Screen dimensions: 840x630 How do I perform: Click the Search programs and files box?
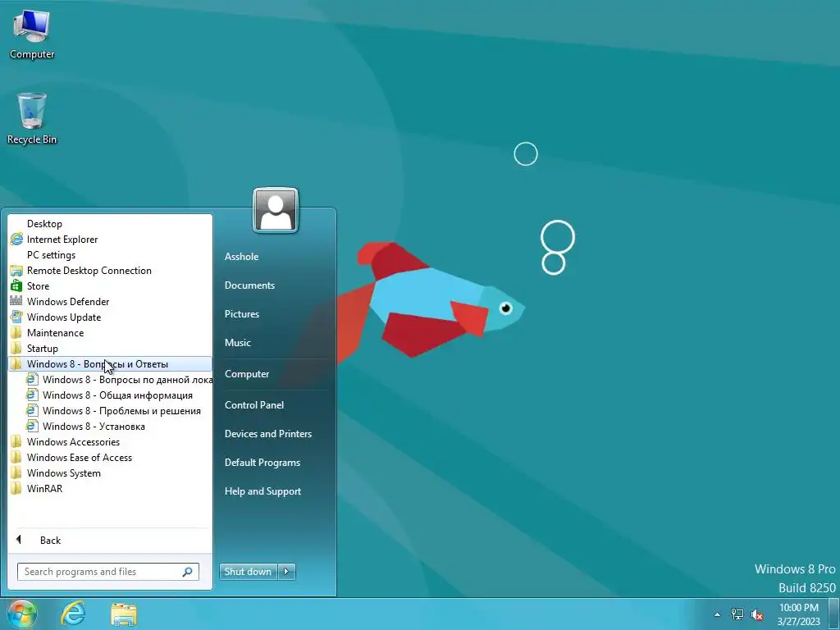108,572
